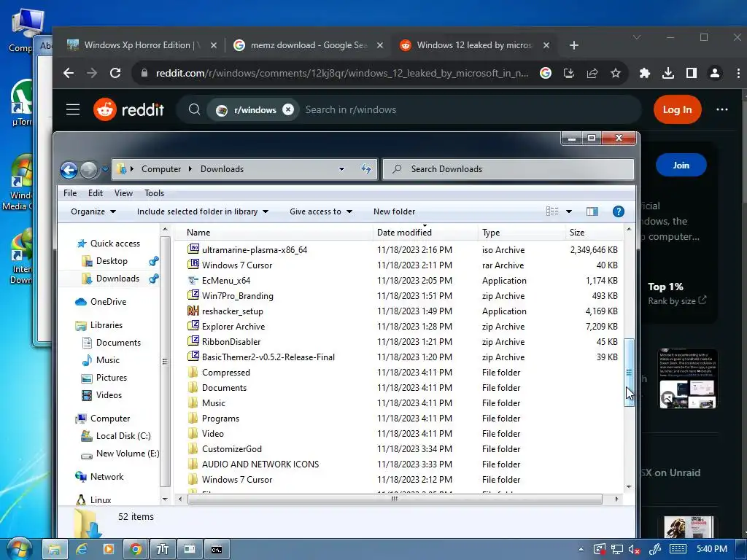Viewport: 747px width, 560px height.
Task: Change view layout icon
Action: (552, 211)
